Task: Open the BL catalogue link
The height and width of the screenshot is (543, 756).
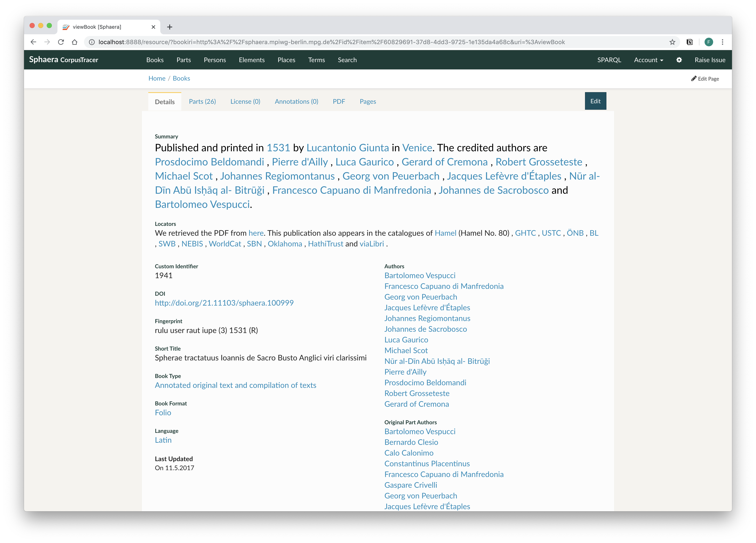Action: click(x=594, y=233)
